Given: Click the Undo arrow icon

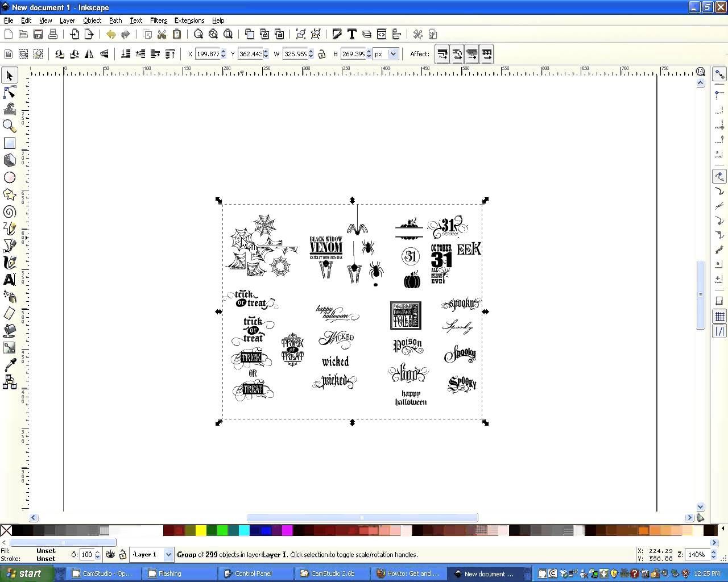Looking at the screenshot, I should point(111,34).
